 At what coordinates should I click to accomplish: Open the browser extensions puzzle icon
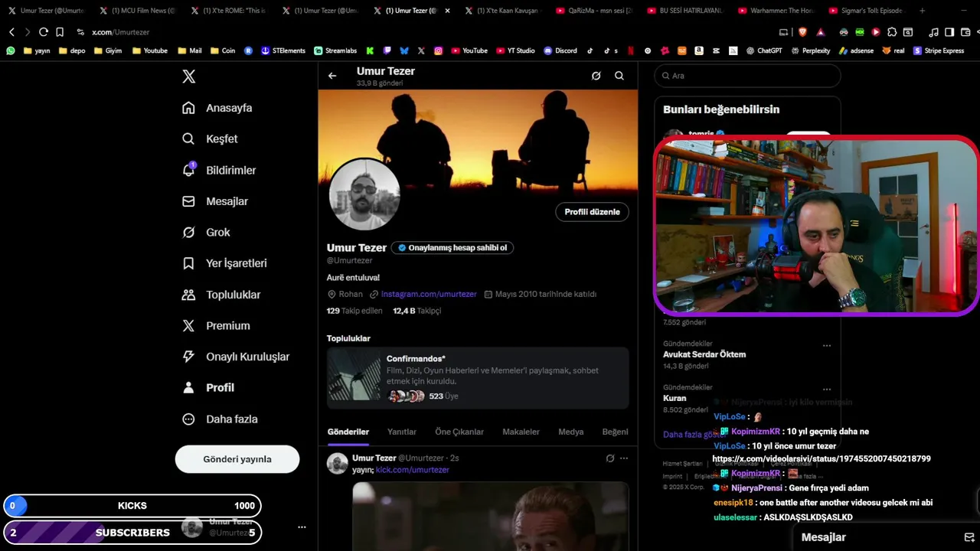(892, 32)
